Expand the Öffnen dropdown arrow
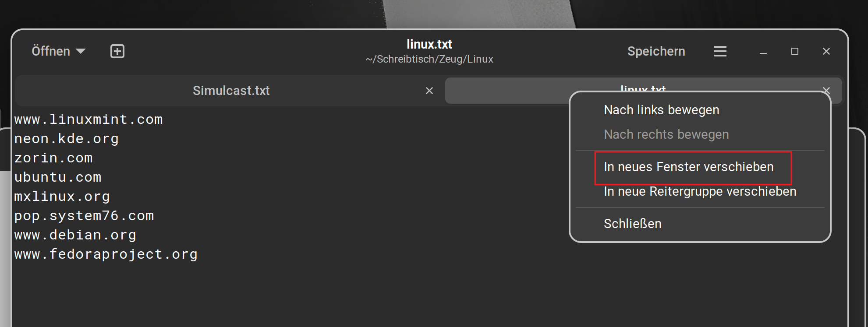 point(81,51)
